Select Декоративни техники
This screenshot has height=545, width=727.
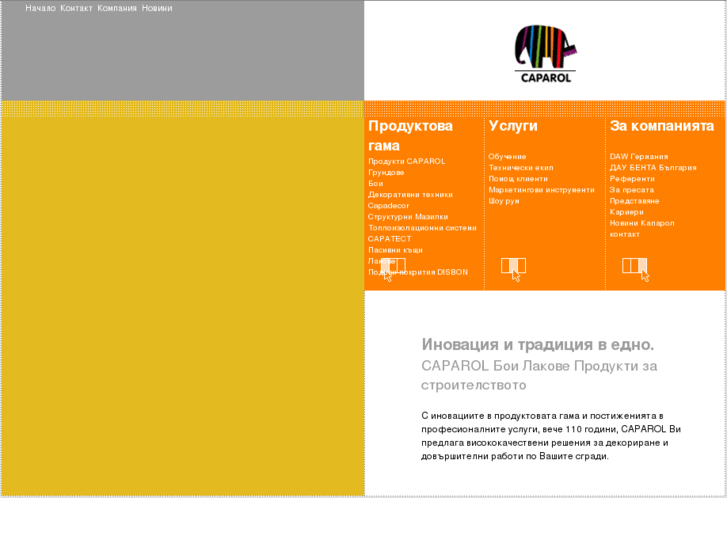(x=410, y=194)
